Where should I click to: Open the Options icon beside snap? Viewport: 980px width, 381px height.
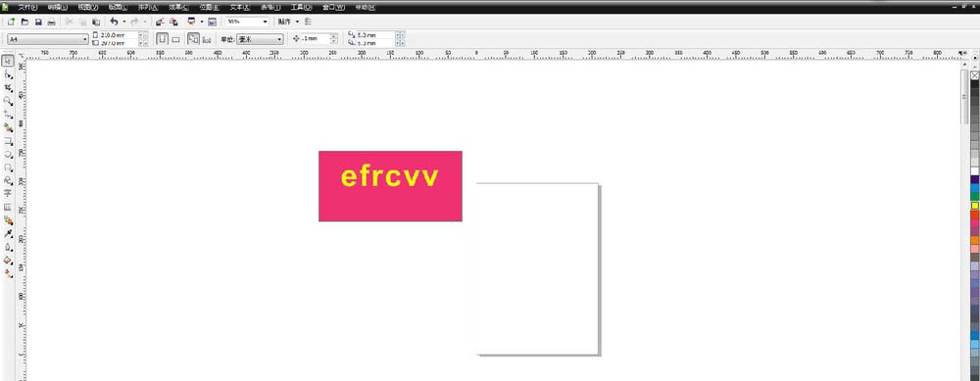coord(308,22)
